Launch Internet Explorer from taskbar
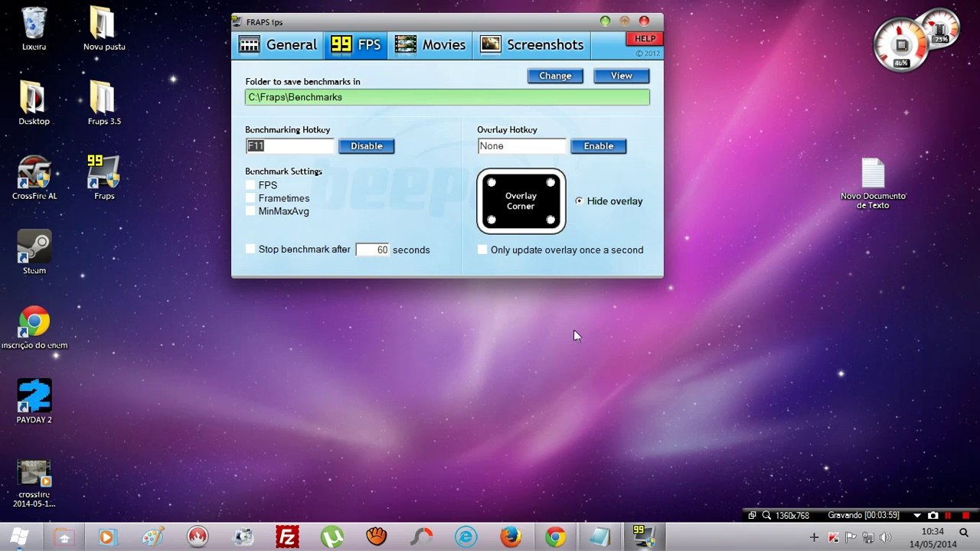The width and height of the screenshot is (980, 551). pyautogui.click(x=465, y=537)
